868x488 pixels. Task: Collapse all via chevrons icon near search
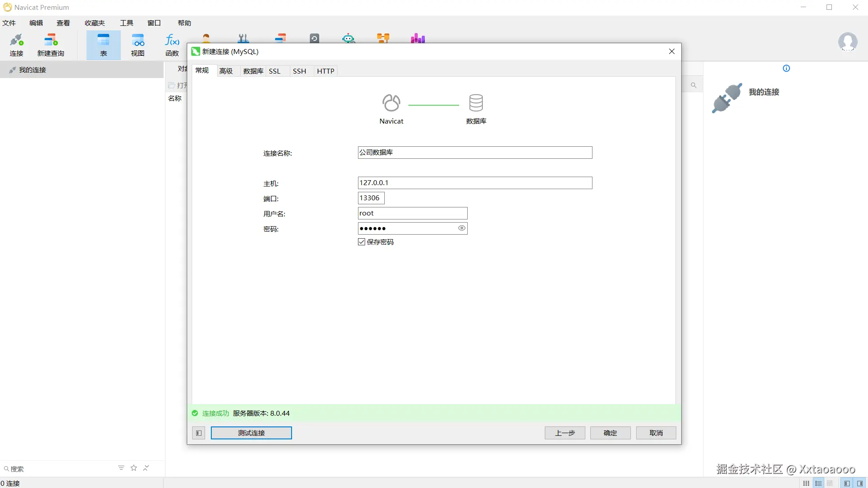[146, 468]
